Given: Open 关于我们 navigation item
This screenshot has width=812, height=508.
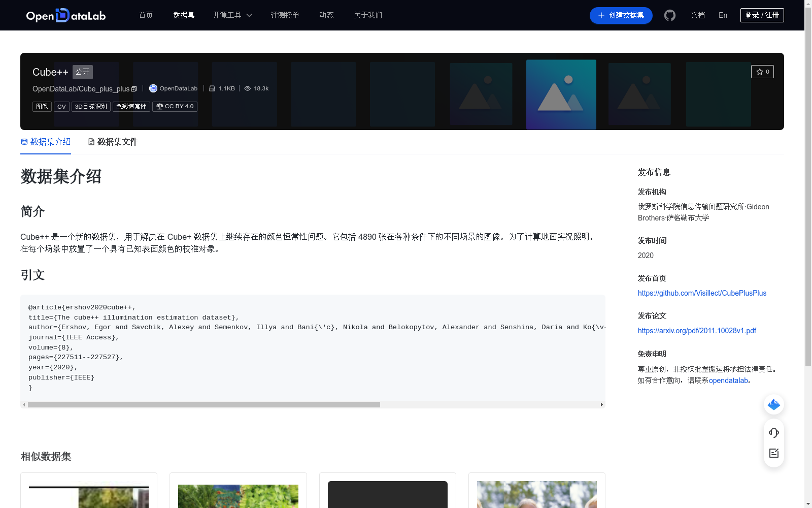Looking at the screenshot, I should 368,15.
